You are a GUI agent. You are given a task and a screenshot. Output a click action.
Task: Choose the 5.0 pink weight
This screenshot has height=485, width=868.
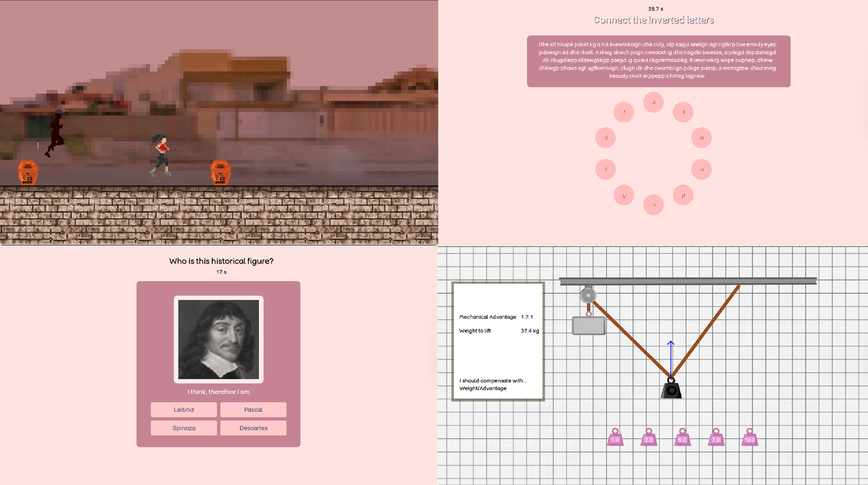tap(682, 438)
